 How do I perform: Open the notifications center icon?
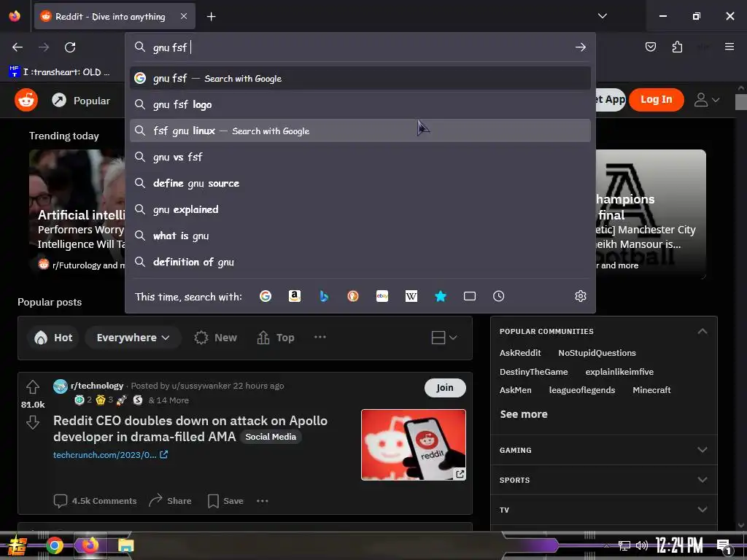pyautogui.click(x=724, y=545)
